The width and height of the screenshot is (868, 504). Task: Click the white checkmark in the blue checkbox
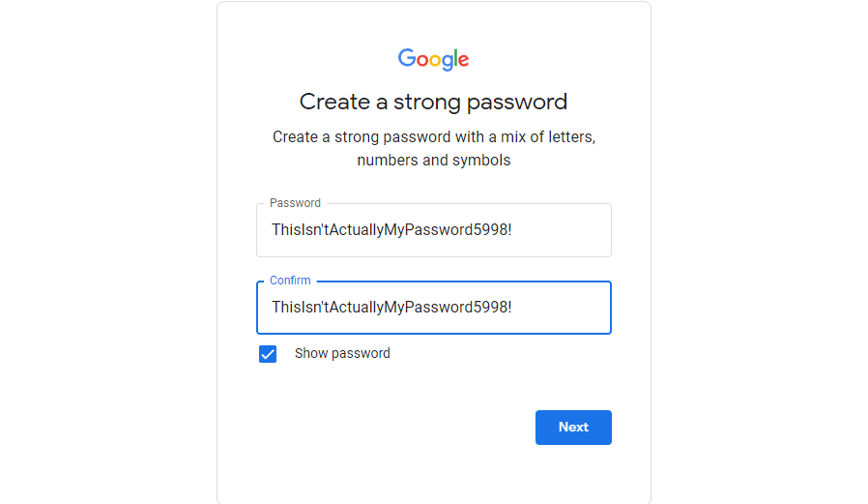268,354
